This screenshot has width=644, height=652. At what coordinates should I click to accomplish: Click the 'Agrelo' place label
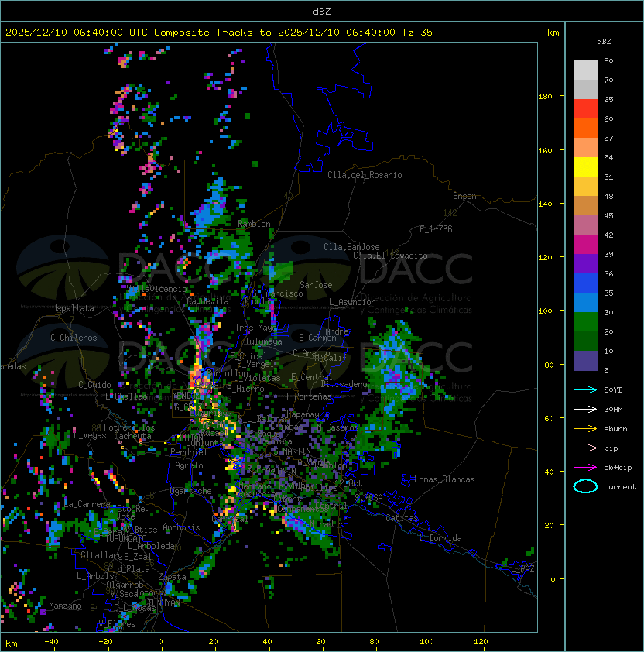(x=189, y=465)
